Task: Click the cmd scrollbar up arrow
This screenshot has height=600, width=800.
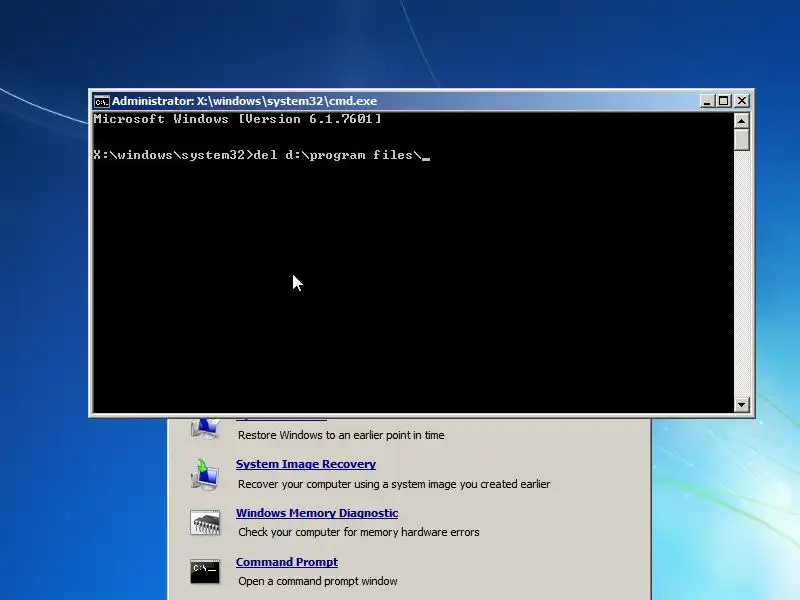Action: click(741, 121)
